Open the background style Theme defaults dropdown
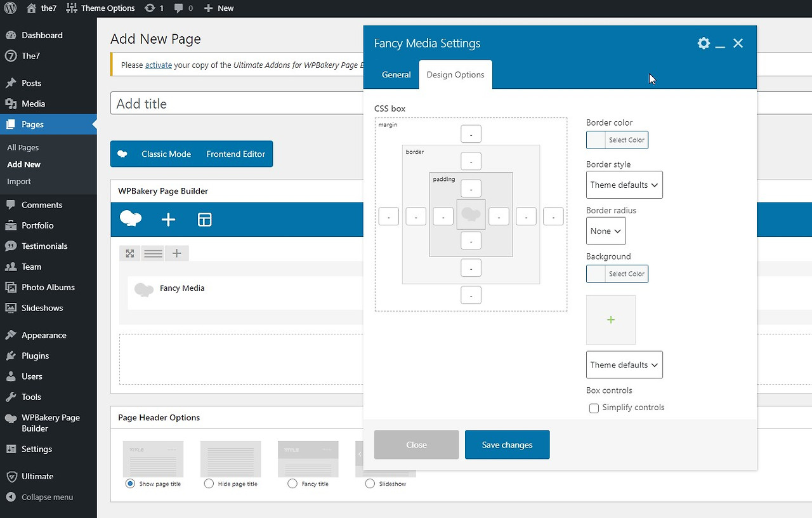This screenshot has width=812, height=518. click(x=624, y=365)
